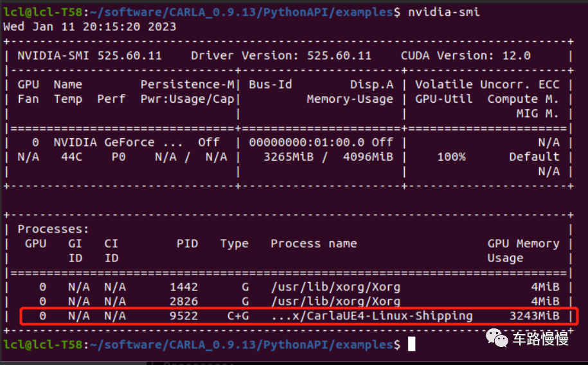Viewport: 588px width, 365px height.
Task: Click the 'Type' column header
Action: pyautogui.click(x=235, y=244)
